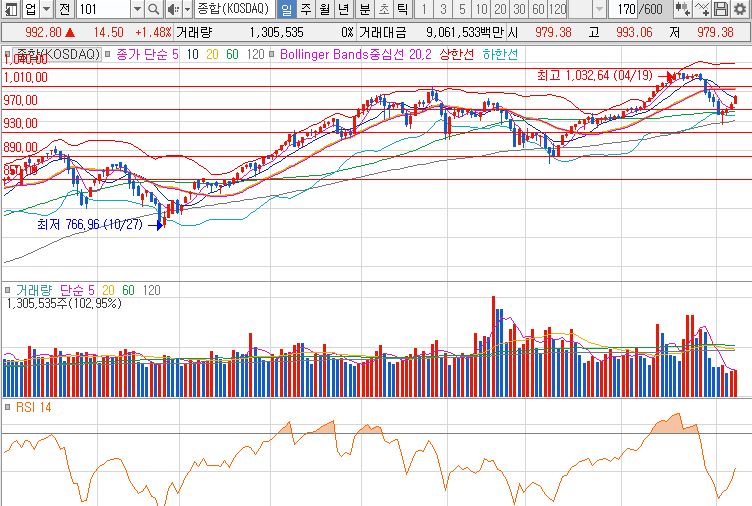Toggle the 거래량 volume indicator marker

(7, 290)
